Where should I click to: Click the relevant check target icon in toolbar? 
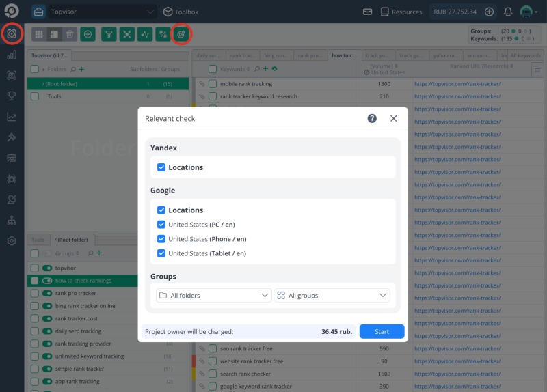(x=181, y=33)
